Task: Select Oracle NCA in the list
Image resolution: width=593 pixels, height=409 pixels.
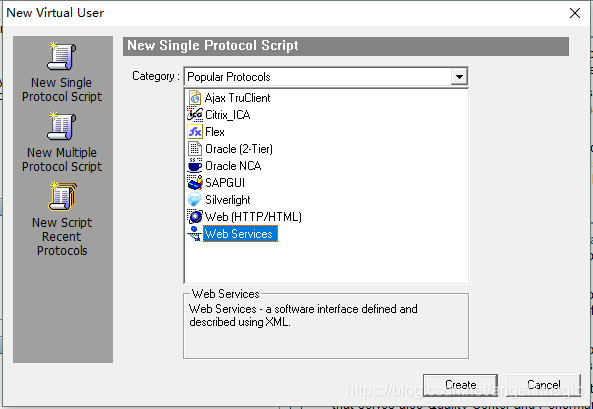Action: click(x=233, y=166)
